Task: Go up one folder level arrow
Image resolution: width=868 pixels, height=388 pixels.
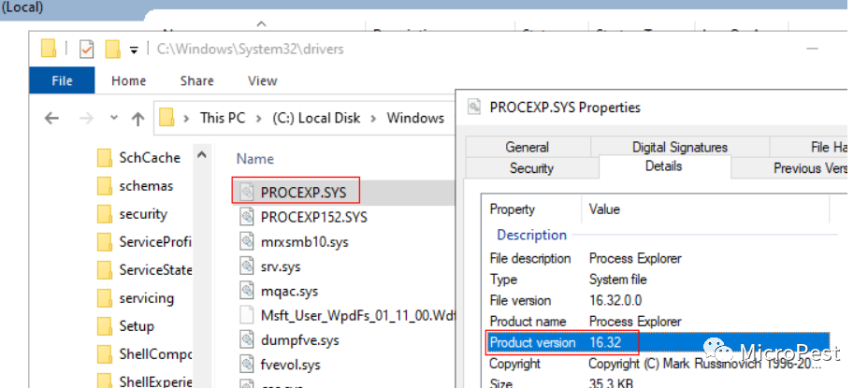Action: [x=137, y=118]
